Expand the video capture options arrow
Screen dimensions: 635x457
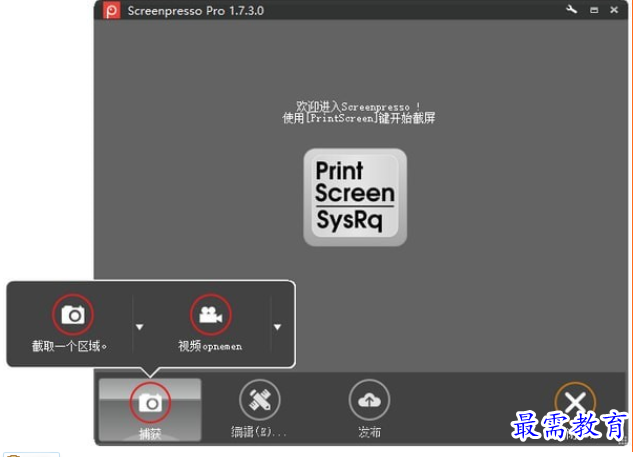[277, 327]
